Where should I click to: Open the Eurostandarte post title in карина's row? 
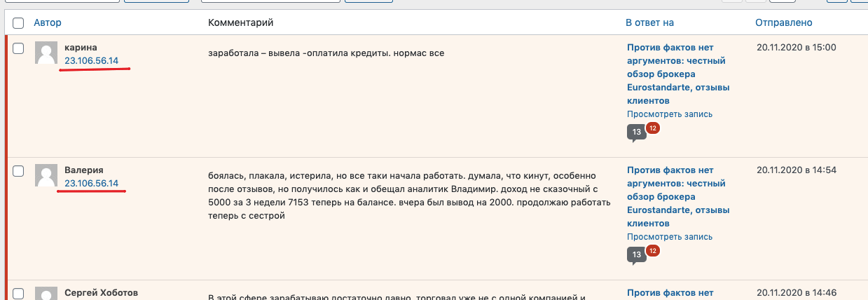click(x=675, y=74)
